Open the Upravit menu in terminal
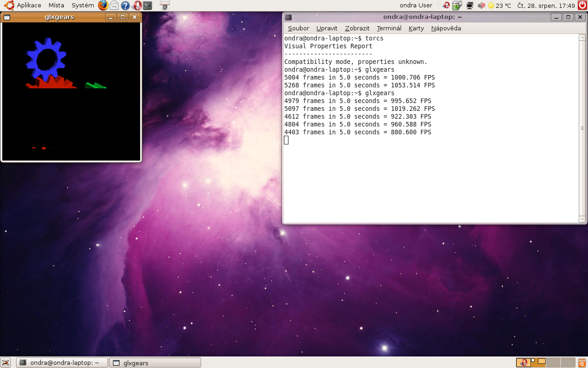The width and height of the screenshot is (588, 368). point(327,28)
